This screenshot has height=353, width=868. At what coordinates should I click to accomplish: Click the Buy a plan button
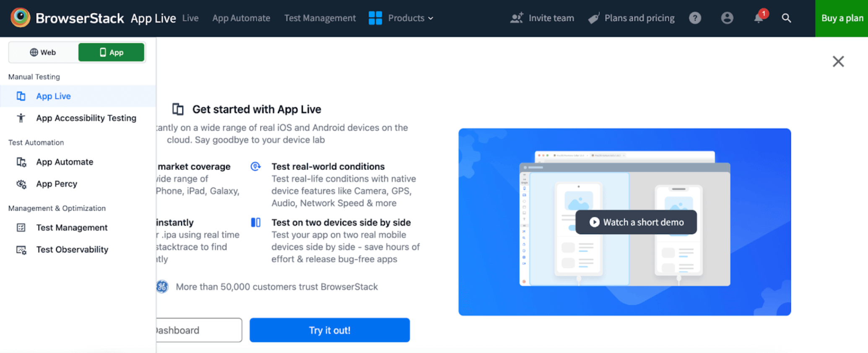point(842,18)
